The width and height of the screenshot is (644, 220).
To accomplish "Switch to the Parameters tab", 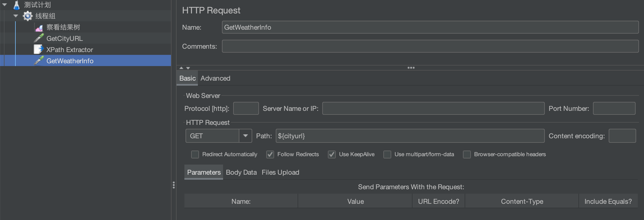I will pyautogui.click(x=204, y=172).
